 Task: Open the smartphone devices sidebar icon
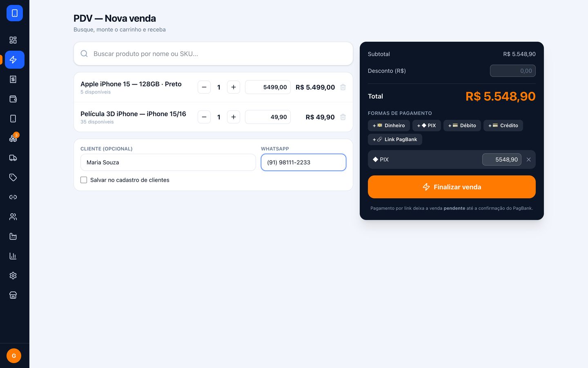click(13, 119)
